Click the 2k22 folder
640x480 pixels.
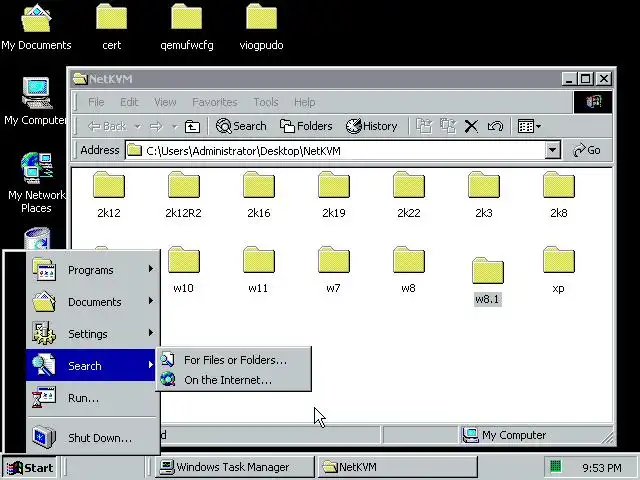click(409, 195)
